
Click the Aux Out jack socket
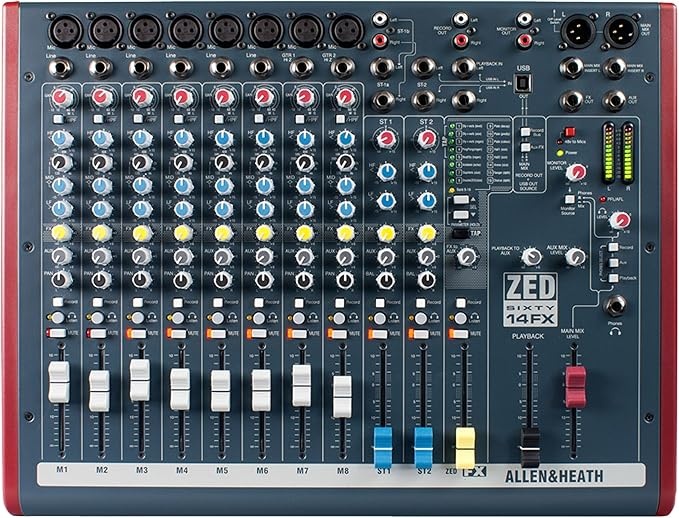[614, 100]
